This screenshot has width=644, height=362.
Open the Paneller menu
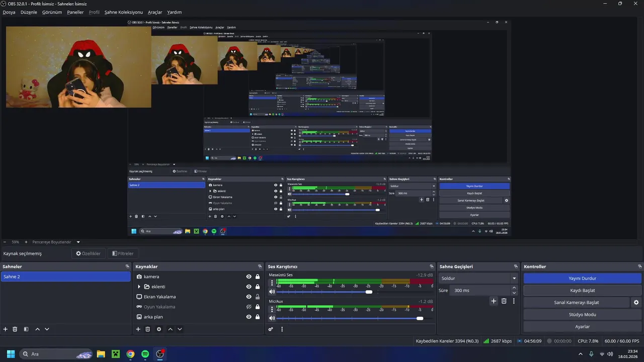(x=75, y=12)
